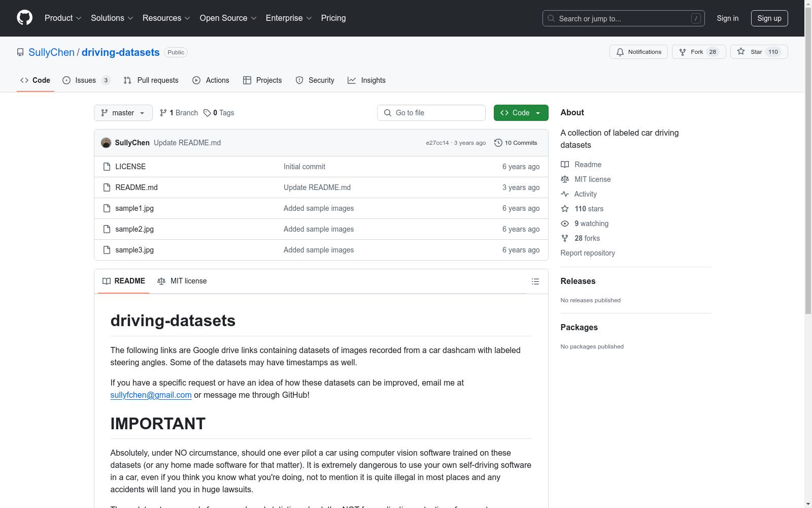
Task: Click the page vertical scrollbar
Action: click(x=808, y=162)
